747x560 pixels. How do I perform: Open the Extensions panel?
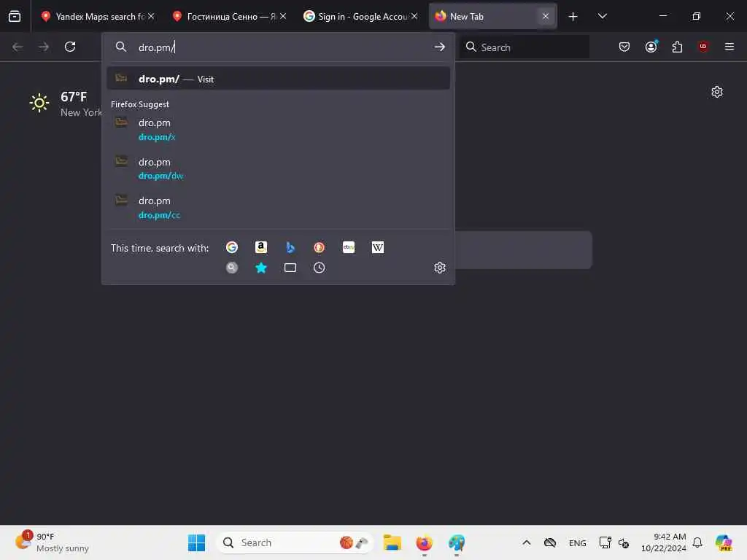(677, 47)
